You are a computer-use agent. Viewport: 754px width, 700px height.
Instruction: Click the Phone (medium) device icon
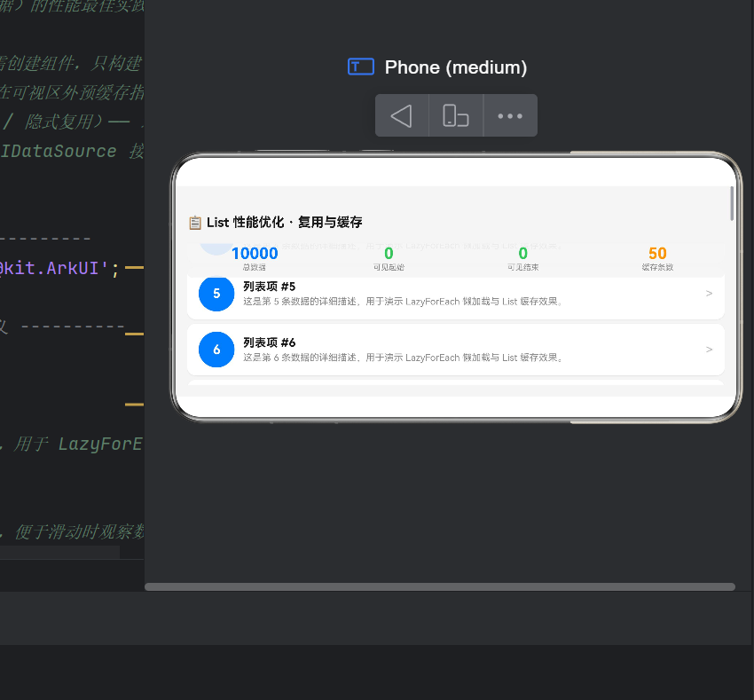click(x=361, y=67)
